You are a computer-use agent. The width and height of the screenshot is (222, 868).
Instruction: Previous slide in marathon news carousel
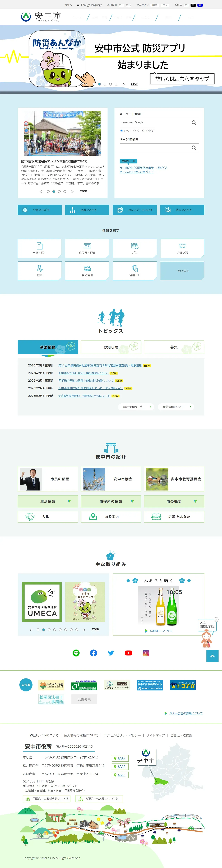pos(41,192)
